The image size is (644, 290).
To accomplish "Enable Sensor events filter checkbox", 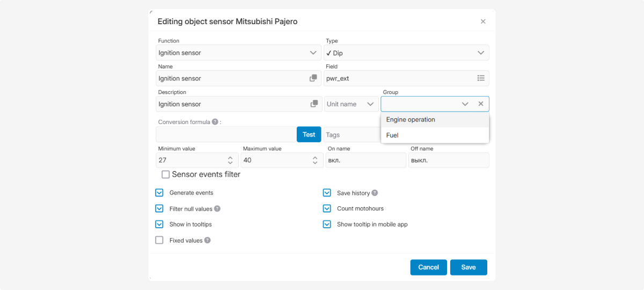I will (166, 175).
